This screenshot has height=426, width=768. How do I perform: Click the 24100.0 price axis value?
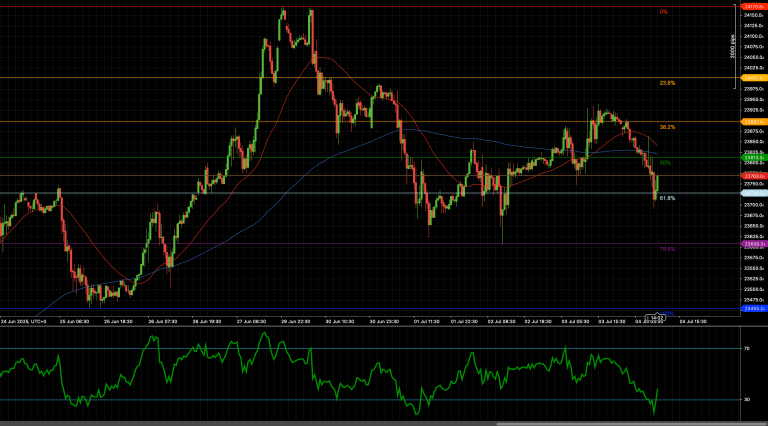click(753, 36)
